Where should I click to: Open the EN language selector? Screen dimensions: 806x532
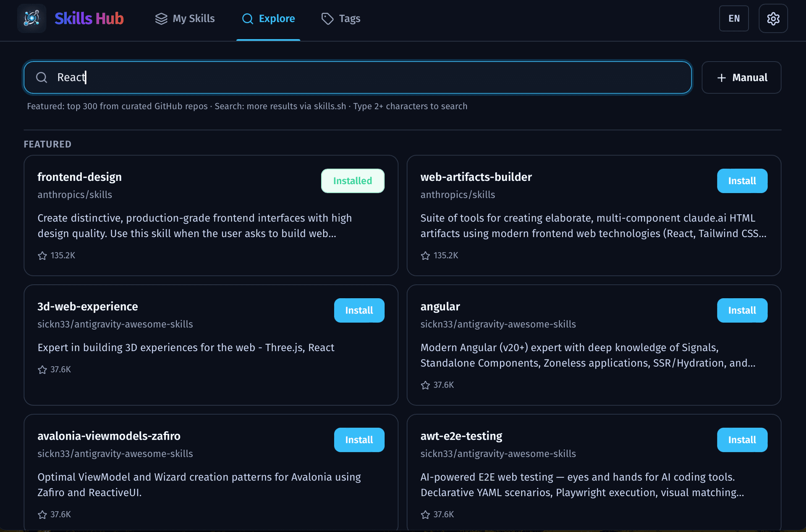click(734, 18)
